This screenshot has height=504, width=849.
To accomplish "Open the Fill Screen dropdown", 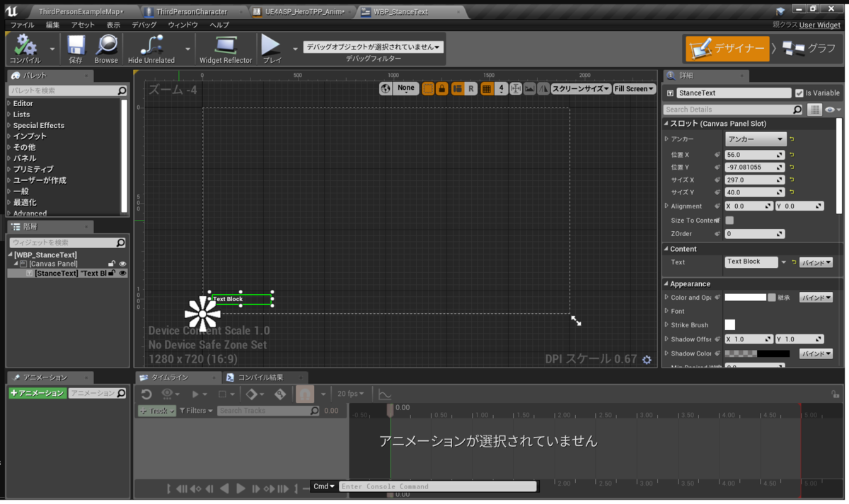I will [x=634, y=89].
